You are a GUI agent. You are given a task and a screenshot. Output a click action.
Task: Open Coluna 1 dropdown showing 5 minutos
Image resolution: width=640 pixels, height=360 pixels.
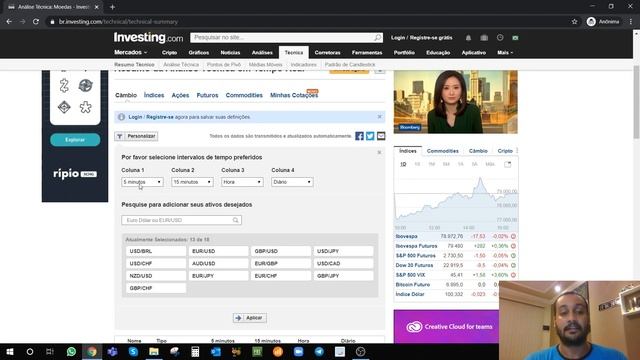(142, 182)
